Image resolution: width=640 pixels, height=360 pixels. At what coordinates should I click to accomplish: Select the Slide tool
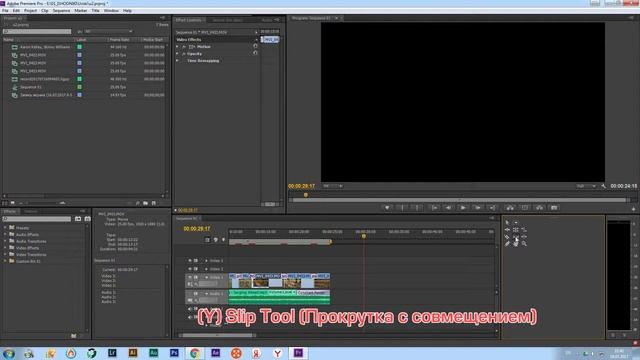(524, 237)
